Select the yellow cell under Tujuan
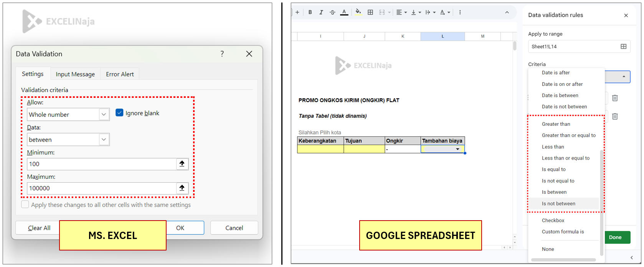 click(364, 149)
